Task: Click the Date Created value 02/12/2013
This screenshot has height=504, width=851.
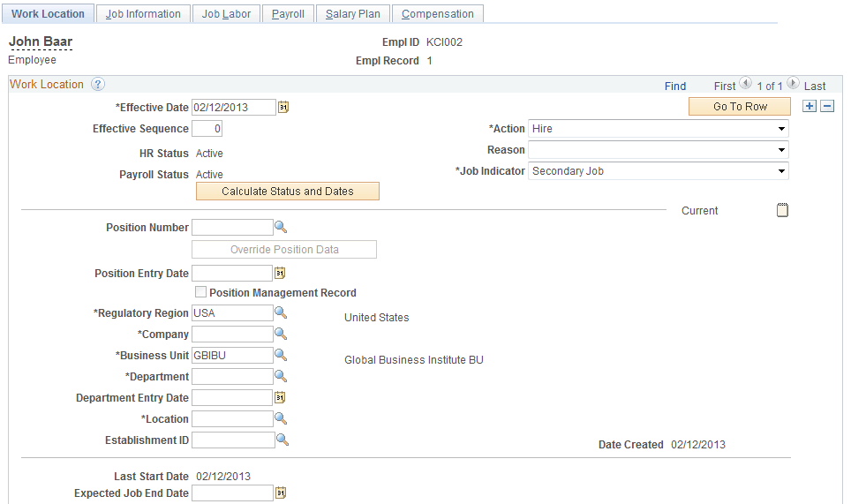Action: click(698, 444)
